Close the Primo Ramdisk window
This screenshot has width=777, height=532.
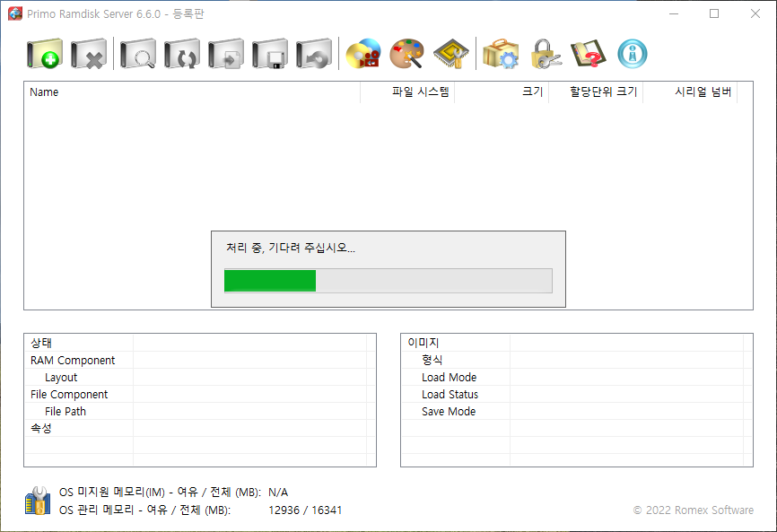click(x=755, y=13)
